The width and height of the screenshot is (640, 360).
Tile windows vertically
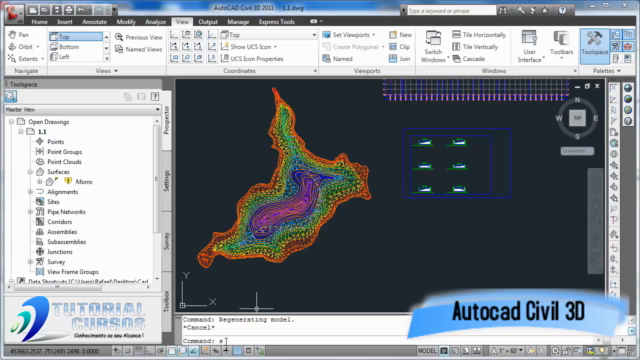[x=475, y=47]
